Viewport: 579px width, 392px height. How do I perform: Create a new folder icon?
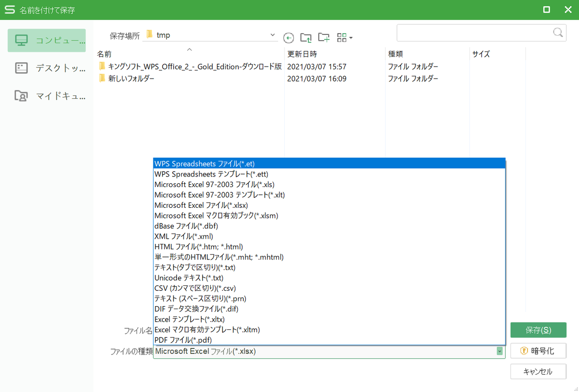(x=324, y=37)
